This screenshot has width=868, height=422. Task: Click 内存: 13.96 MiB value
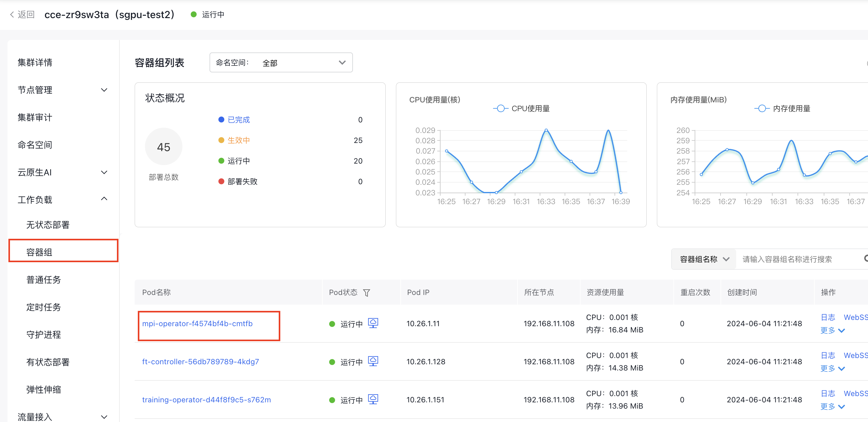pos(615,406)
